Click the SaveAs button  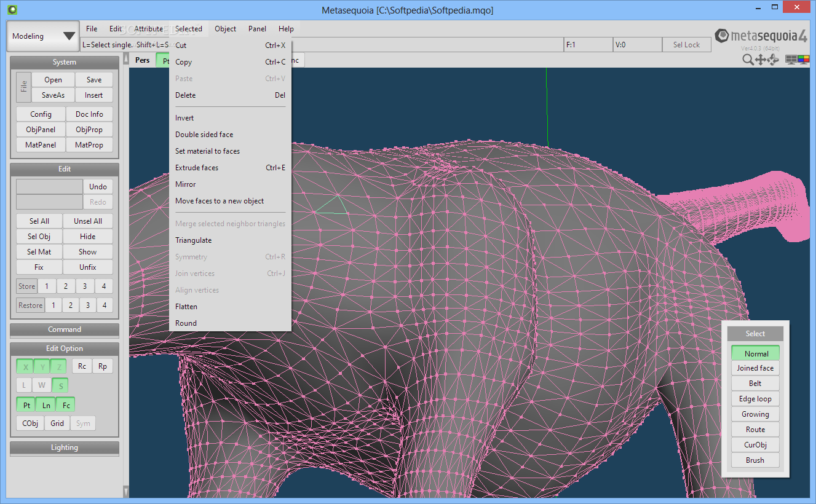click(x=53, y=95)
